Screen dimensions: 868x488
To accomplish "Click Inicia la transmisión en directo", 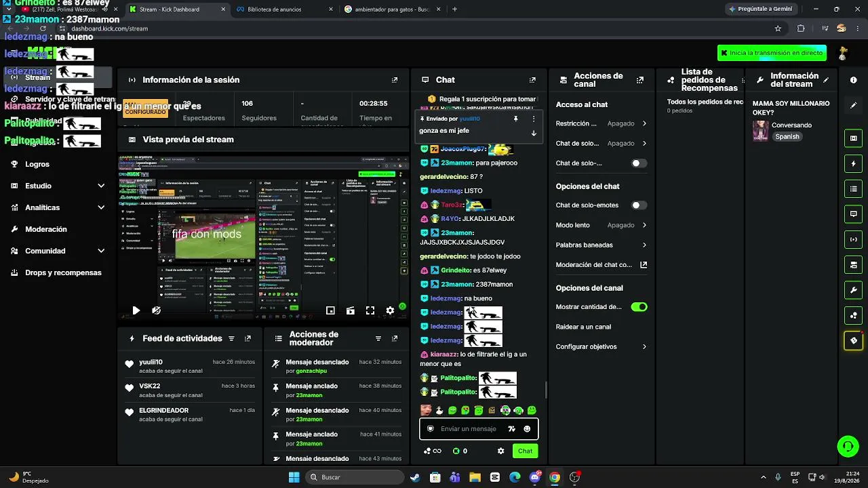I will 772,53.
